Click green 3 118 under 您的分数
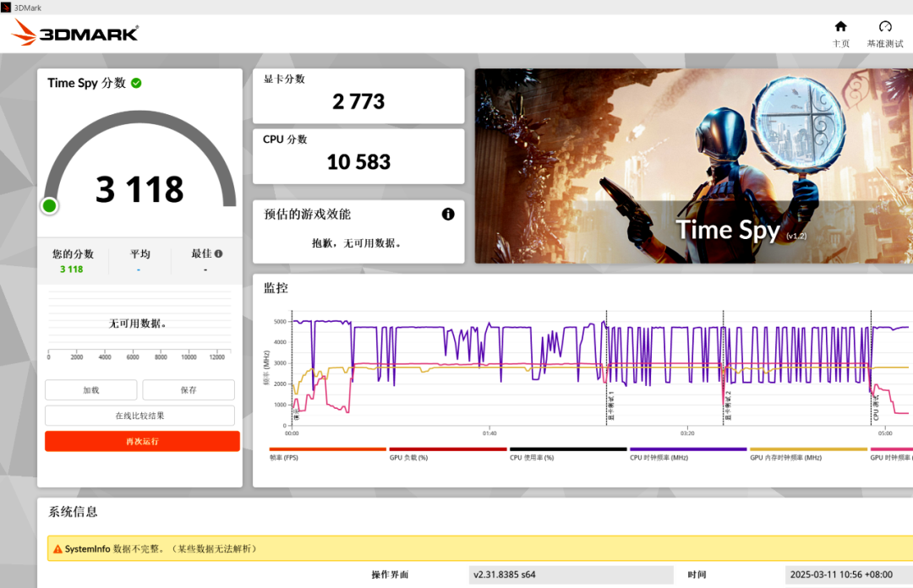The width and height of the screenshot is (913, 588). 72,269
